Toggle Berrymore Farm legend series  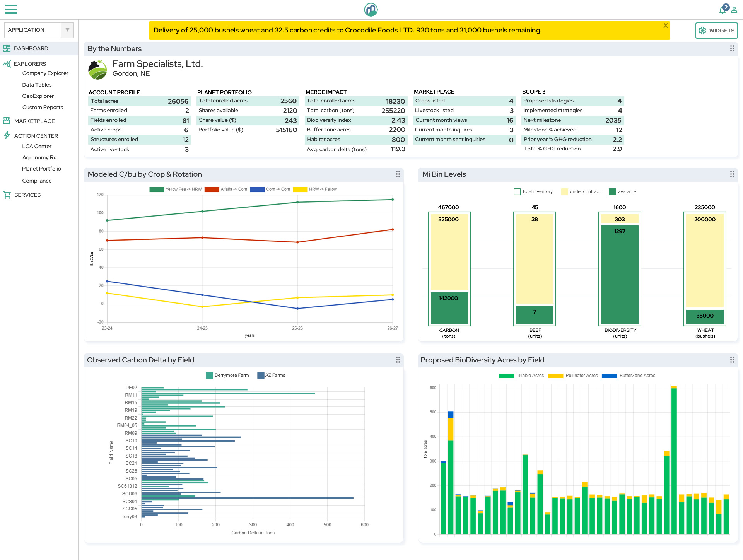(x=227, y=375)
